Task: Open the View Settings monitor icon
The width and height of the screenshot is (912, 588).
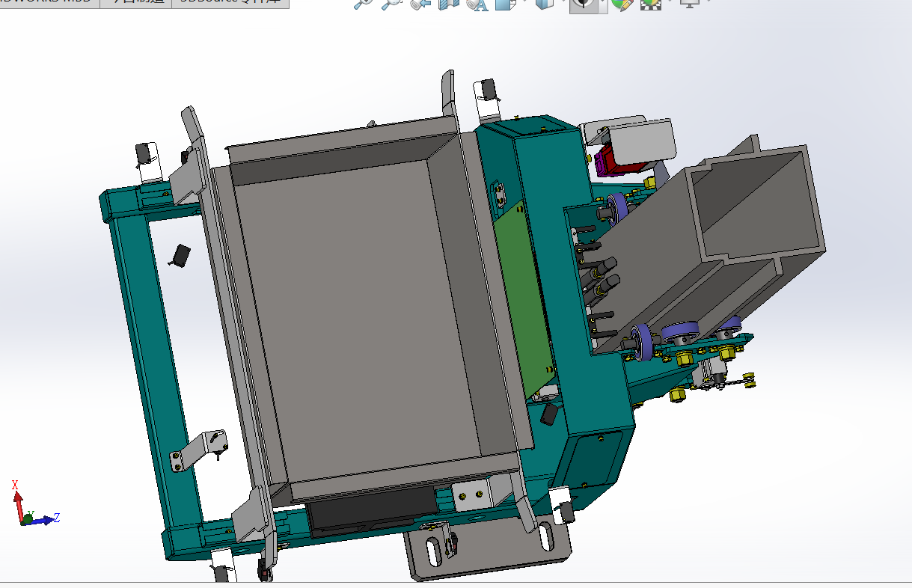Action: coord(689,4)
